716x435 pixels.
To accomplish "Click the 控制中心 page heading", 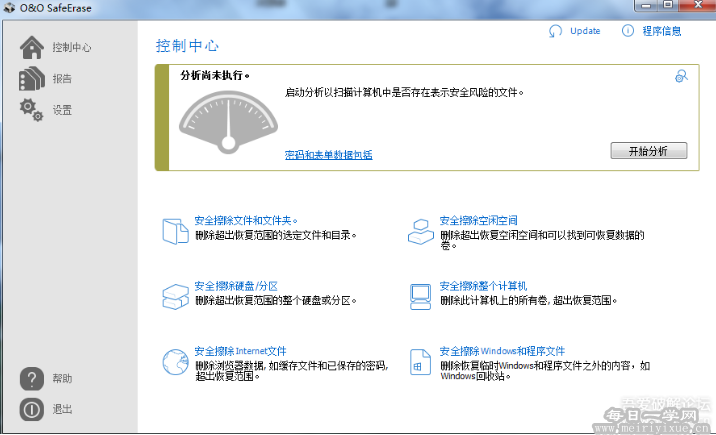I will point(187,46).
